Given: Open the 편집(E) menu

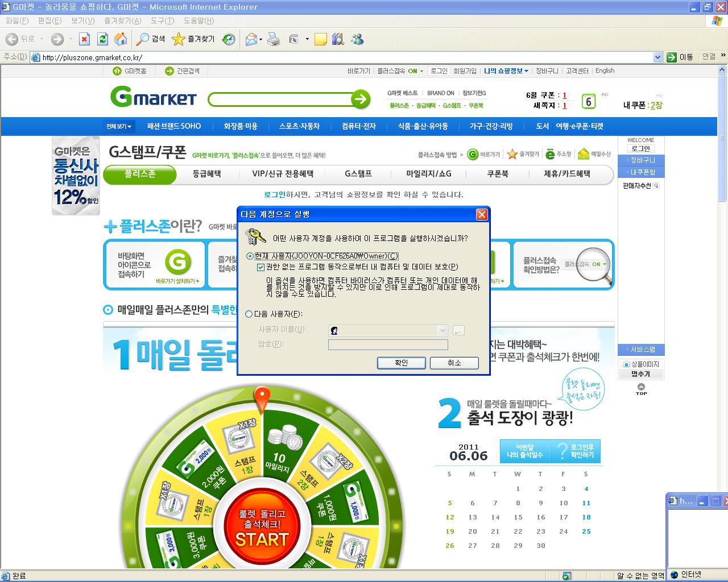Looking at the screenshot, I should pyautogui.click(x=49, y=20).
